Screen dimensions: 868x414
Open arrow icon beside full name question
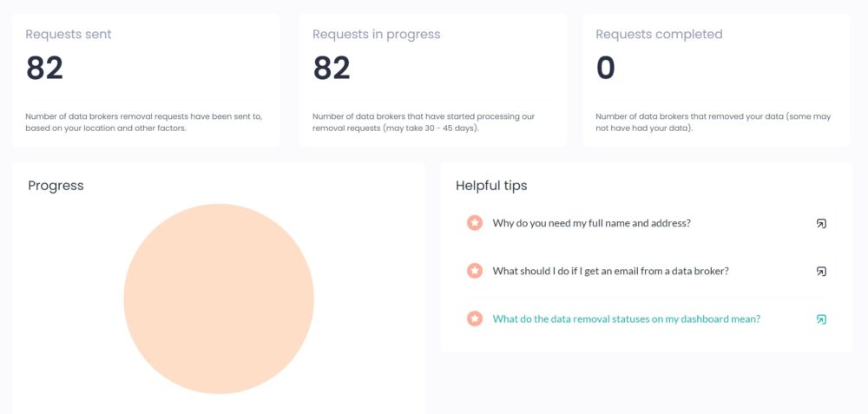821,224
